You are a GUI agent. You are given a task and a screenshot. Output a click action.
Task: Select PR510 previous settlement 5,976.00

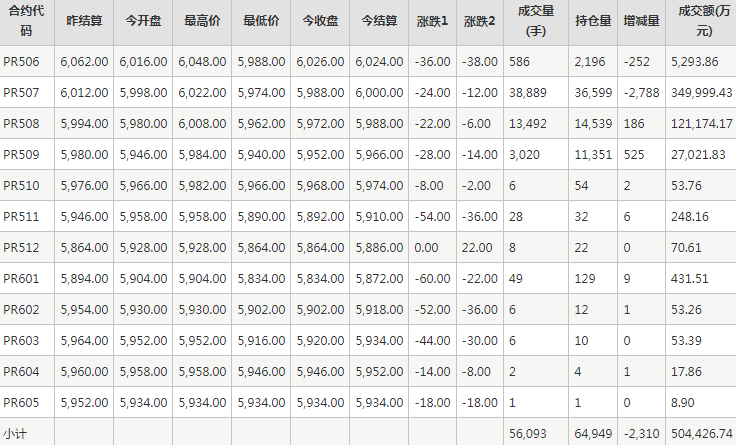click(84, 185)
